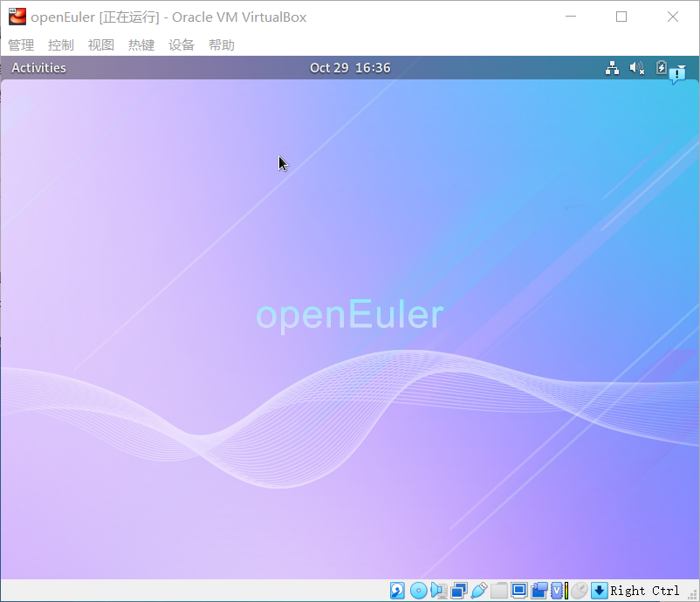Click the recording status indicator icon
700x602 pixels.
click(x=539, y=591)
